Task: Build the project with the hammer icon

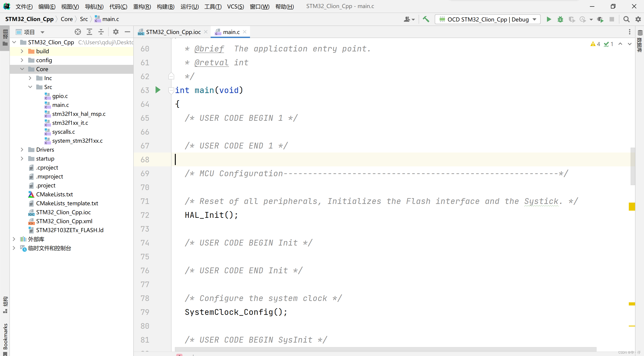Action: click(426, 19)
